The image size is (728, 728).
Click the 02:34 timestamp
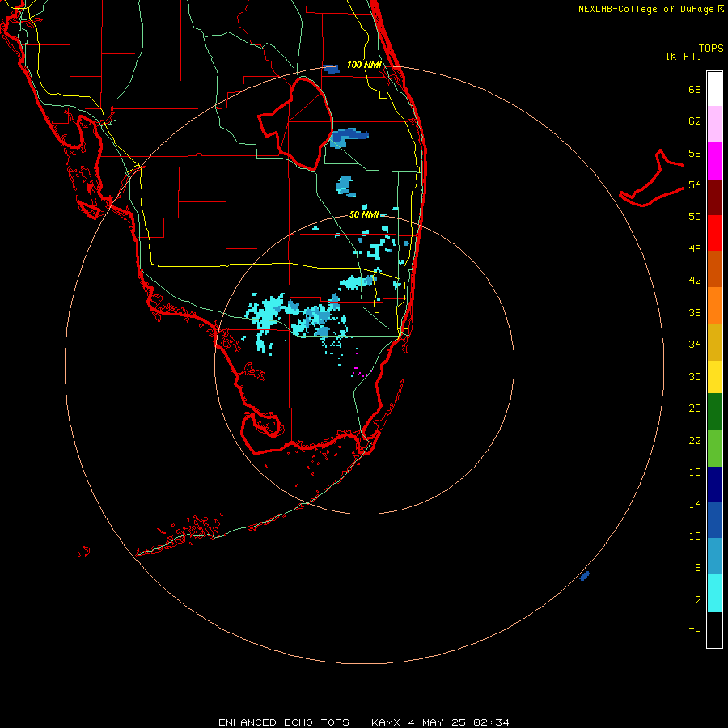(491, 722)
